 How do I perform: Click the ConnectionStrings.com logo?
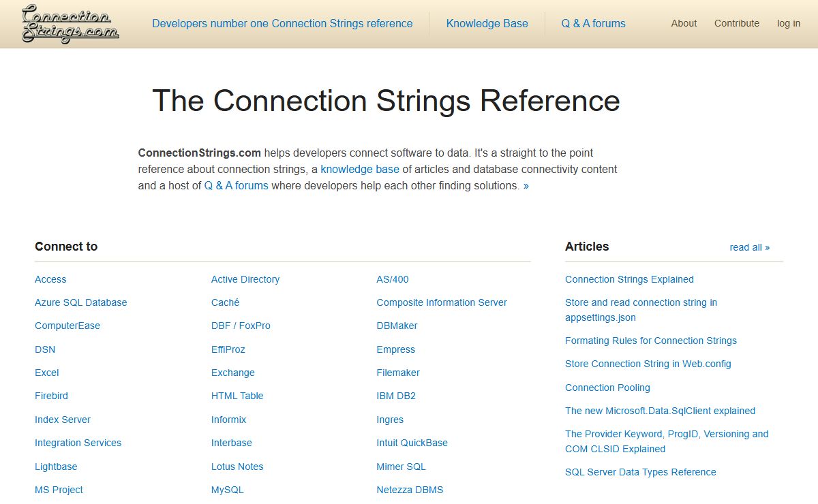[x=70, y=24]
